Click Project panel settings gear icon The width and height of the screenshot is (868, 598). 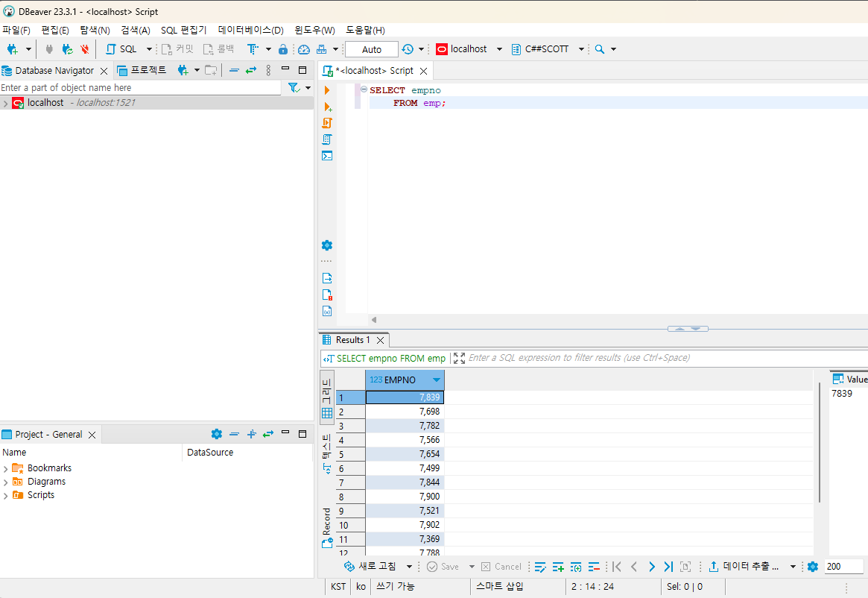(217, 434)
